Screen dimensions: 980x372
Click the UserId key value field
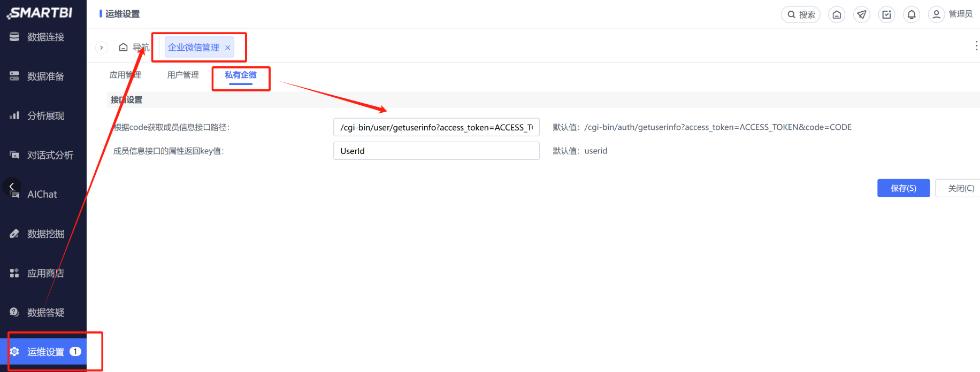[437, 151]
